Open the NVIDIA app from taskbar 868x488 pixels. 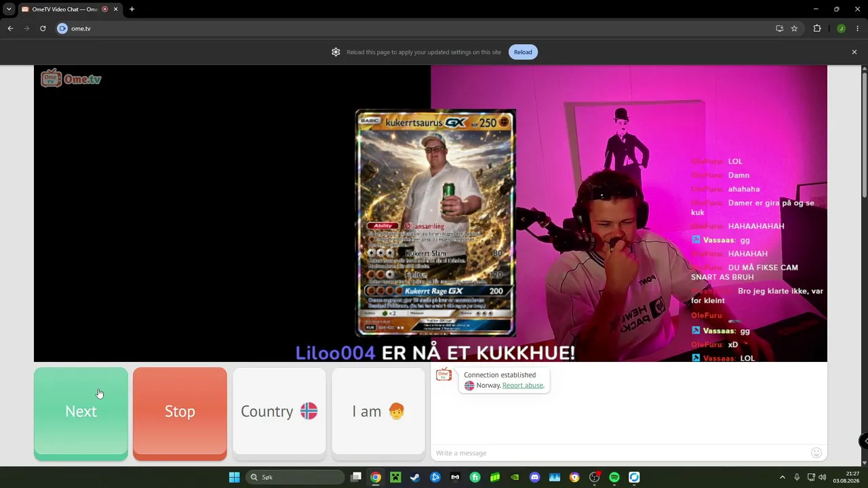pos(515,477)
